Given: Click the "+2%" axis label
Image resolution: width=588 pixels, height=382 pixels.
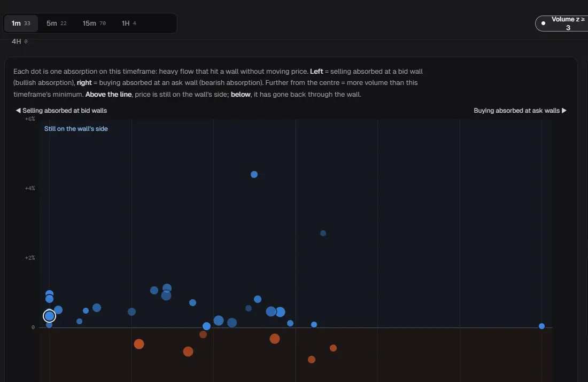Looking at the screenshot, I should 30,258.
